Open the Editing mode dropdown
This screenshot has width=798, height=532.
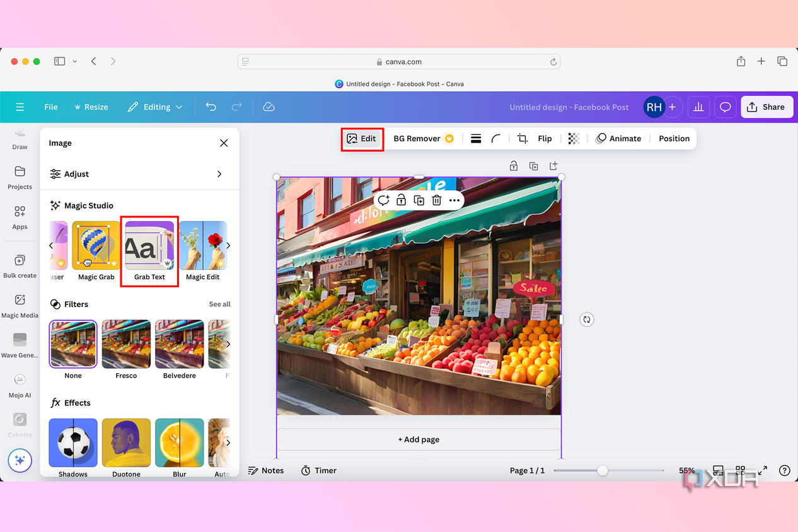coord(155,107)
